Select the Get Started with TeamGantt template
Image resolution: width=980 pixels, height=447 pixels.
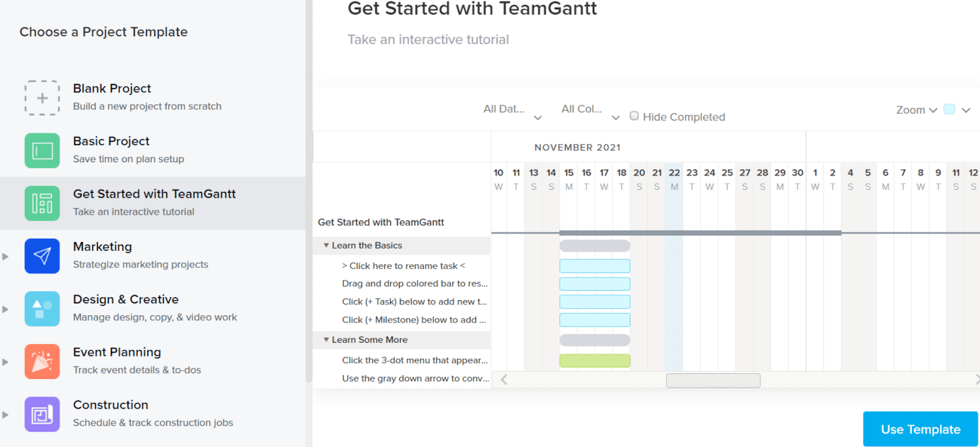(x=153, y=203)
